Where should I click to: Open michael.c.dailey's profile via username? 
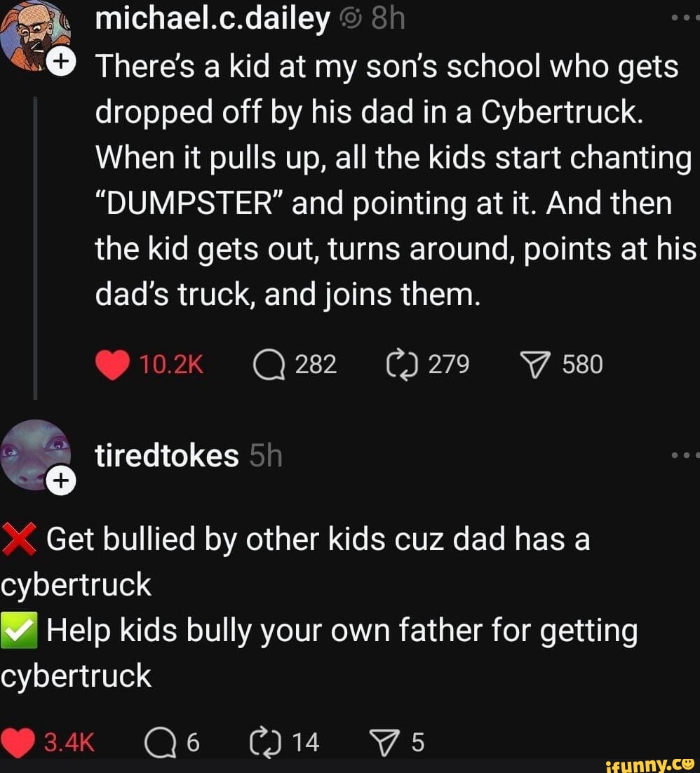tap(212, 21)
